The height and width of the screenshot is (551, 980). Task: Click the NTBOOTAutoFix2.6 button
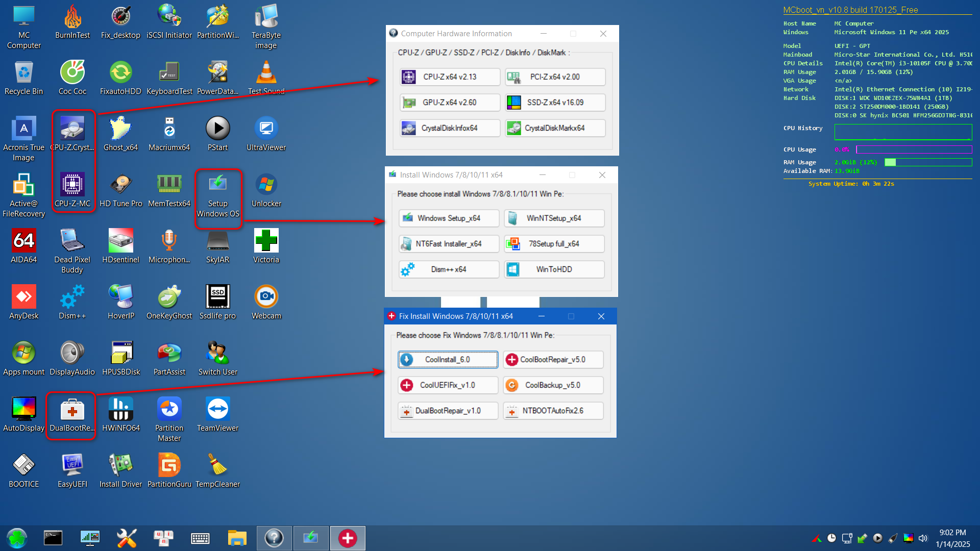(x=553, y=411)
